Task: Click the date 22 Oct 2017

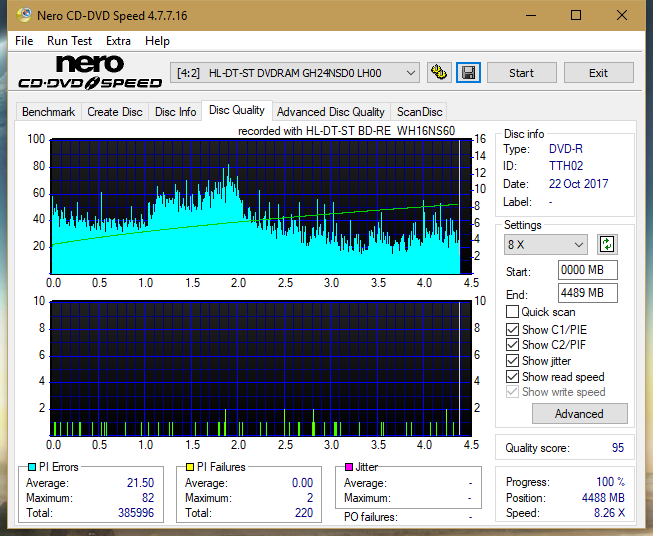Action: pyautogui.click(x=578, y=184)
